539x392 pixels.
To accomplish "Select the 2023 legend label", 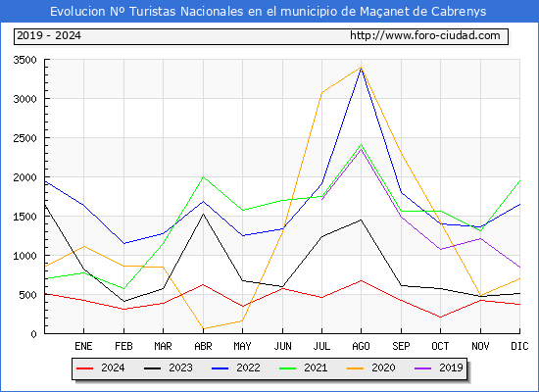I will click(x=180, y=367).
